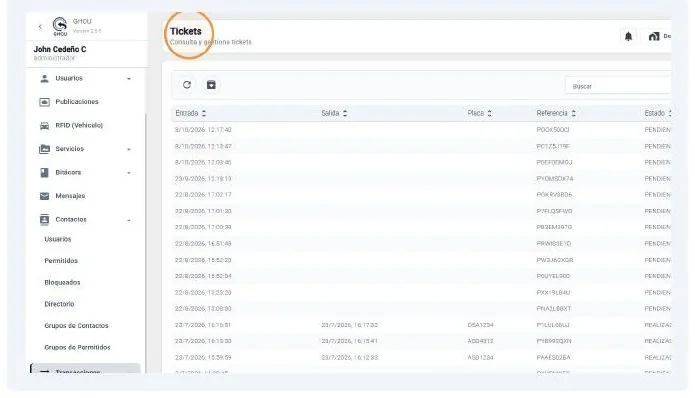Open Bitácora via its book icon
The image size is (695, 398).
pyautogui.click(x=44, y=172)
